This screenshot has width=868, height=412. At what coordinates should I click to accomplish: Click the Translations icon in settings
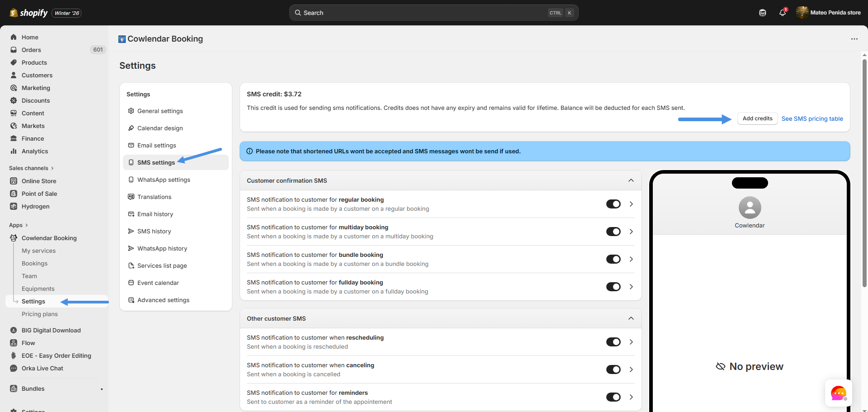point(131,197)
